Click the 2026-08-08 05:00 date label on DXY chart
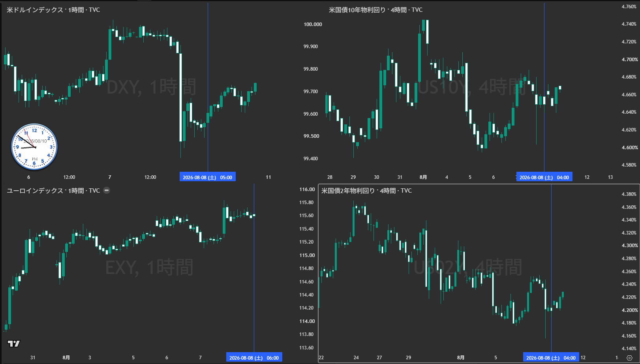The image size is (640, 364). point(208,177)
